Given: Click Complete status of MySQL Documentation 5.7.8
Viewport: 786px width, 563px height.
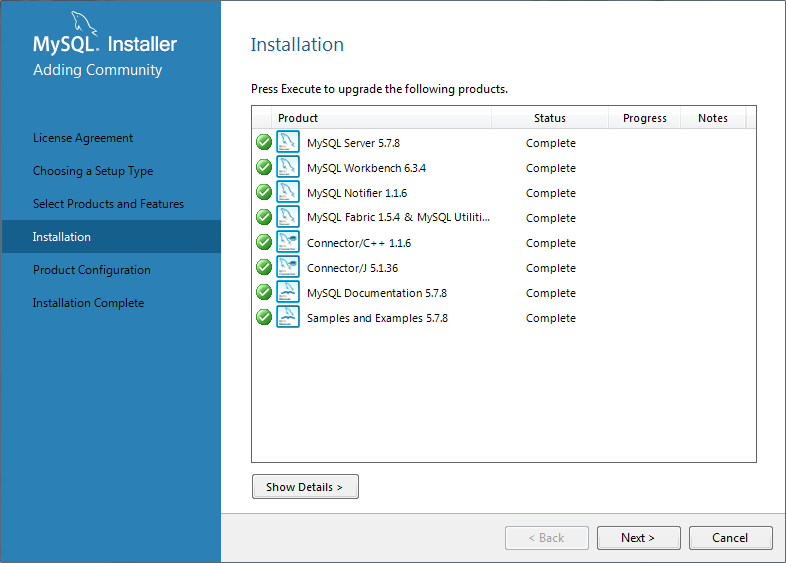Looking at the screenshot, I should pyautogui.click(x=550, y=293).
